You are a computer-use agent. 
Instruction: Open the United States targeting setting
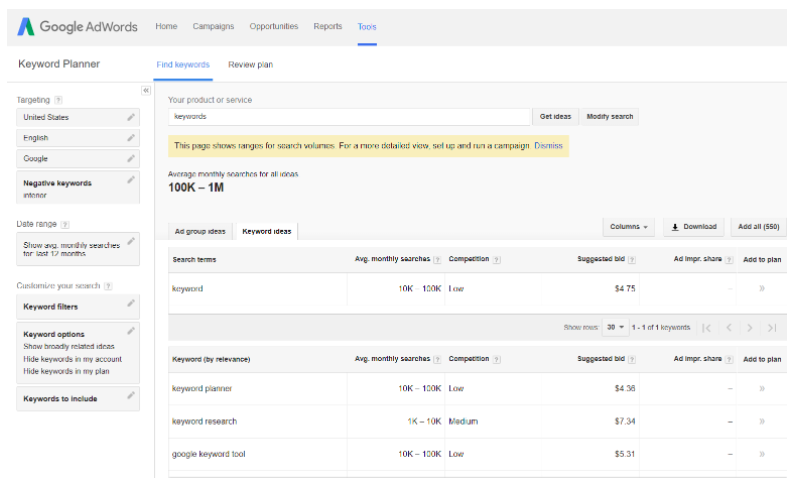(x=78, y=117)
